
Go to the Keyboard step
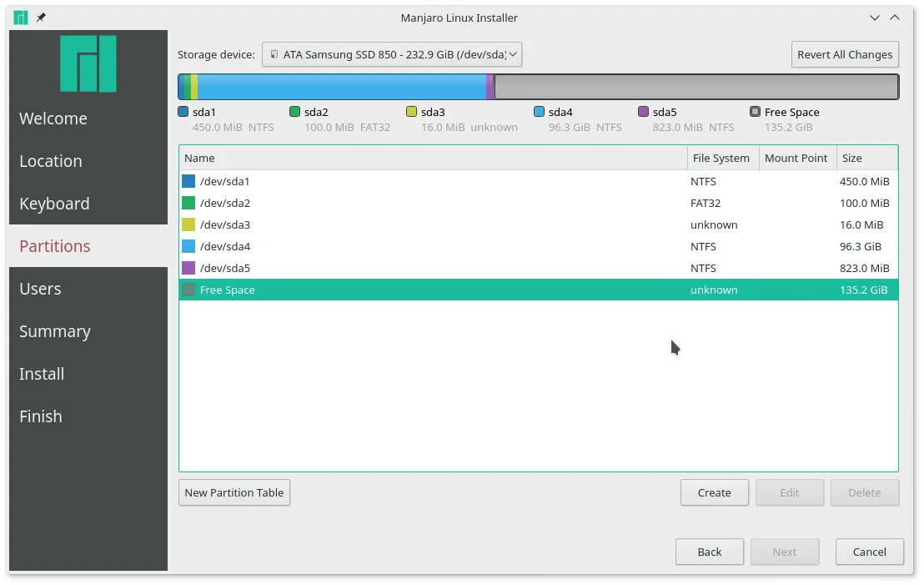tap(53, 203)
